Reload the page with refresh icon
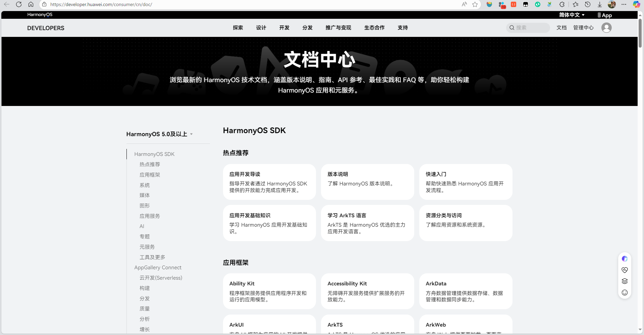 19,4
